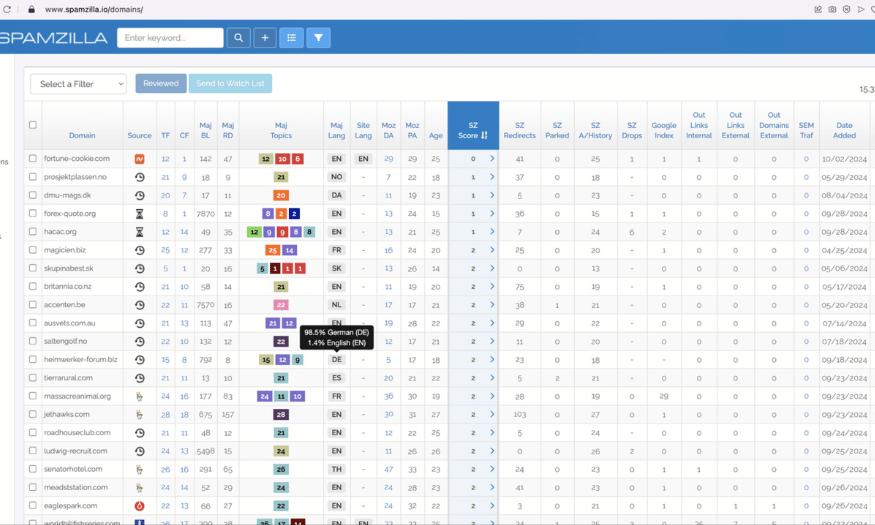This screenshot has height=525, width=875.
Task: Open the filter funnel button
Action: tap(318, 38)
